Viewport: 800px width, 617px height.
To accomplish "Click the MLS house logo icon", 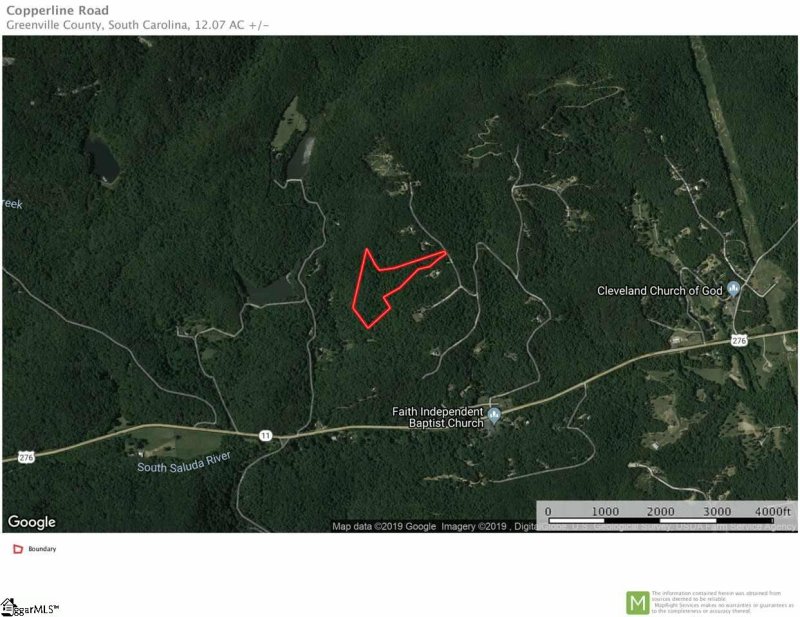I will click(x=9, y=607).
